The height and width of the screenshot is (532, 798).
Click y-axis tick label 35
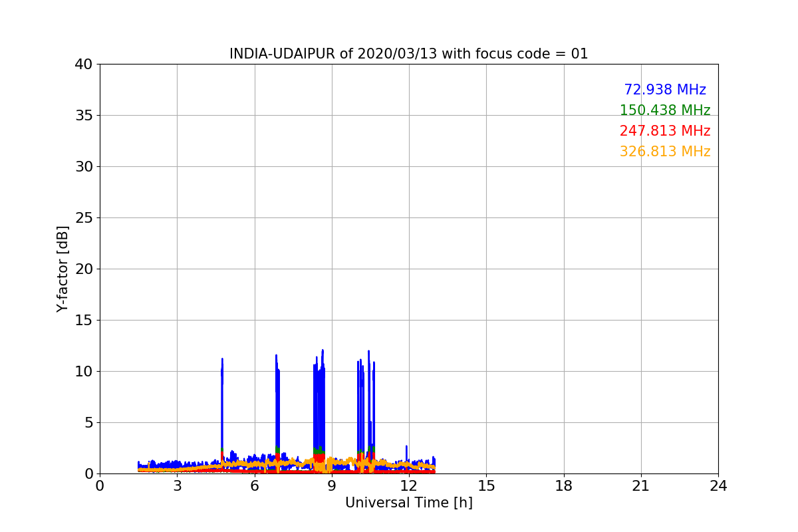[83, 116]
